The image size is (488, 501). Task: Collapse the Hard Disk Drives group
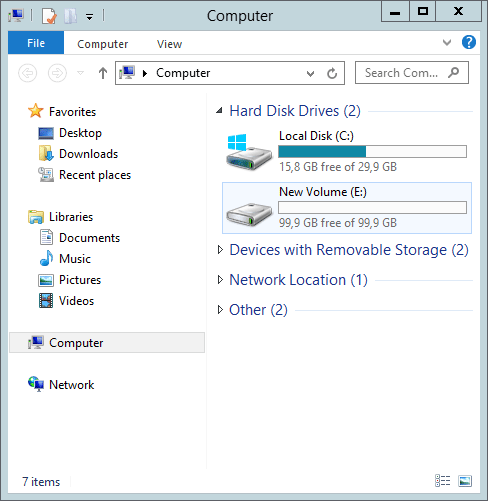[219, 111]
